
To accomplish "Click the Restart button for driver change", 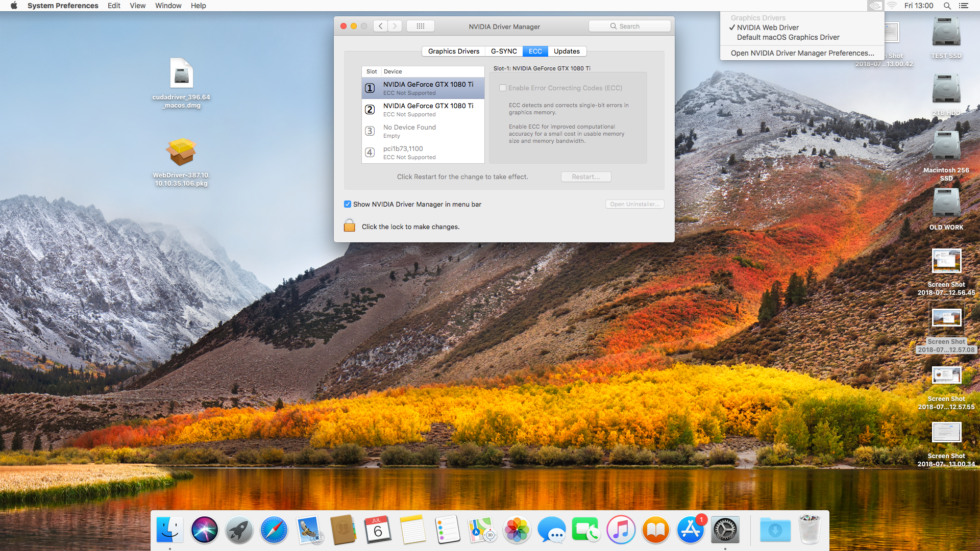I will pos(585,176).
